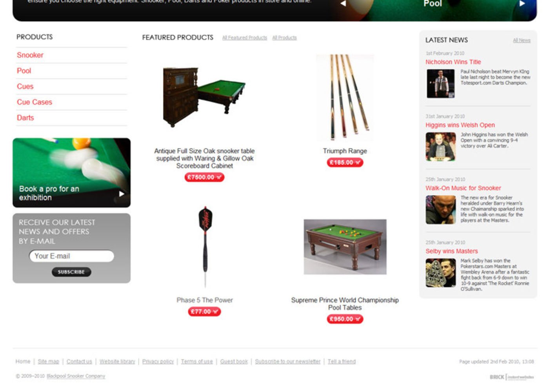Image resolution: width=549 pixels, height=392 pixels.
Task: Open the Privacy policy footer link
Action: tap(158, 362)
